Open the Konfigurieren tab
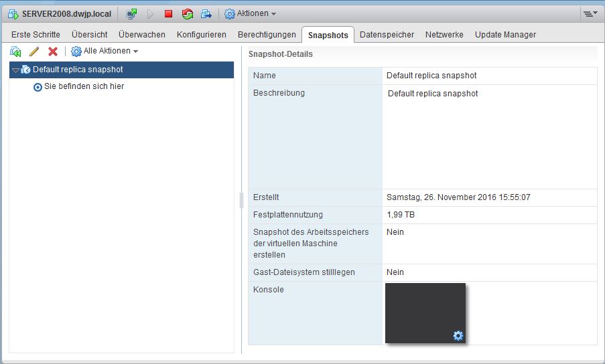The image size is (605, 364). (201, 34)
